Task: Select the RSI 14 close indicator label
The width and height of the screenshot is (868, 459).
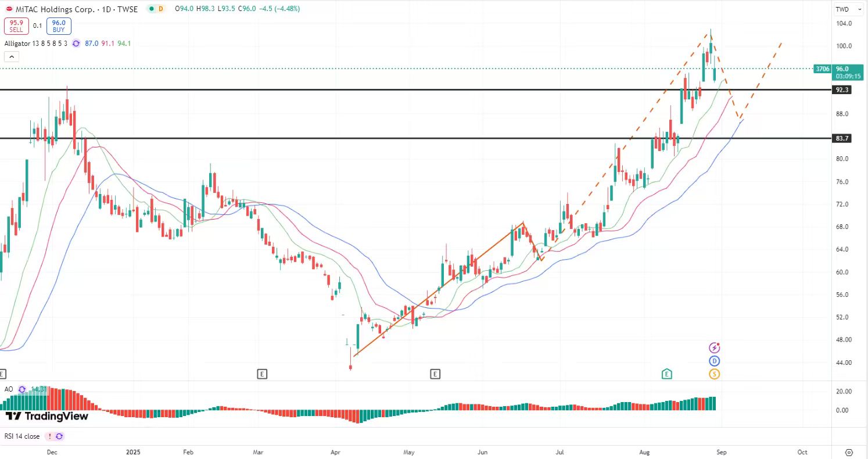Action: (23, 436)
